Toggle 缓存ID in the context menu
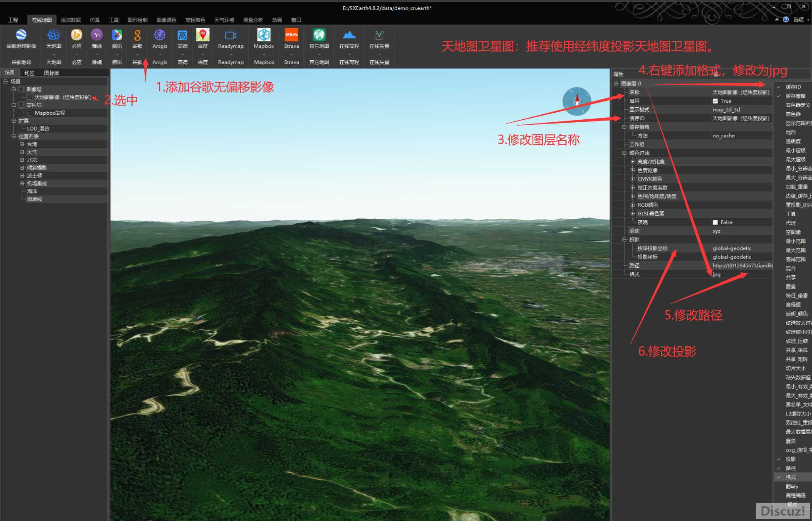812x521 pixels. (x=793, y=87)
